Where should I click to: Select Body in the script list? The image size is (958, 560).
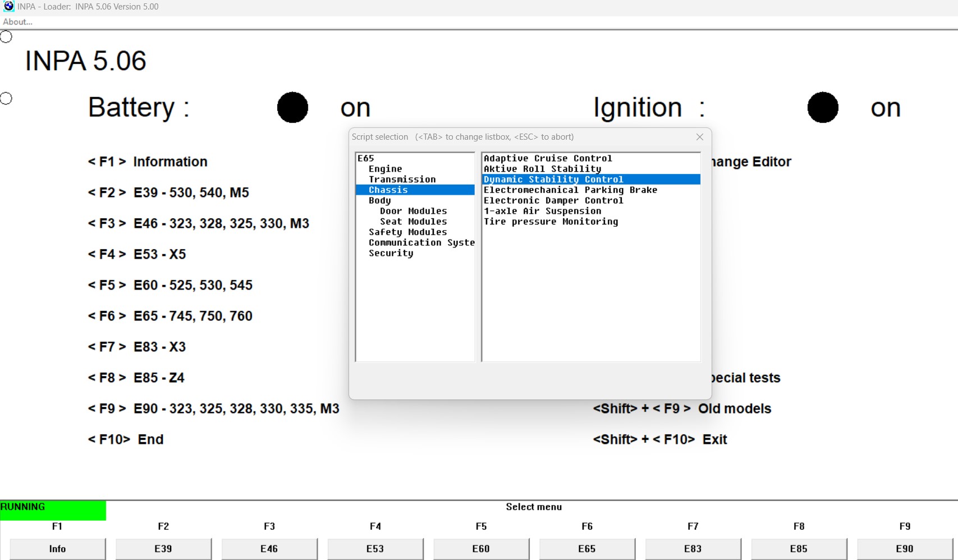click(x=380, y=200)
